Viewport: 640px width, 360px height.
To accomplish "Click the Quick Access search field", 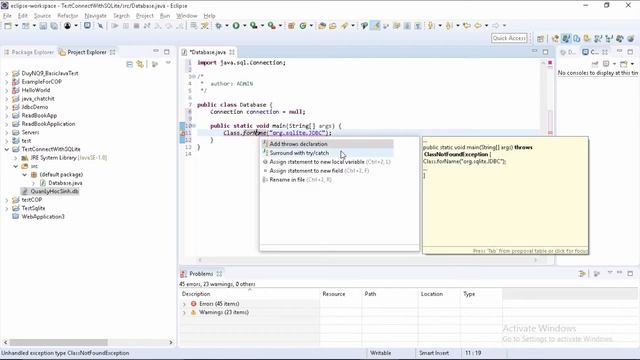I will [x=509, y=38].
